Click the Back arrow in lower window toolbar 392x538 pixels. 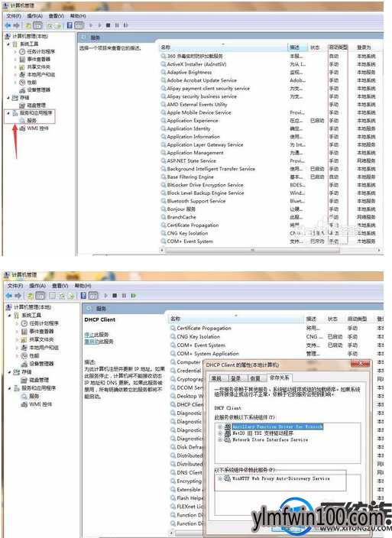point(9,295)
